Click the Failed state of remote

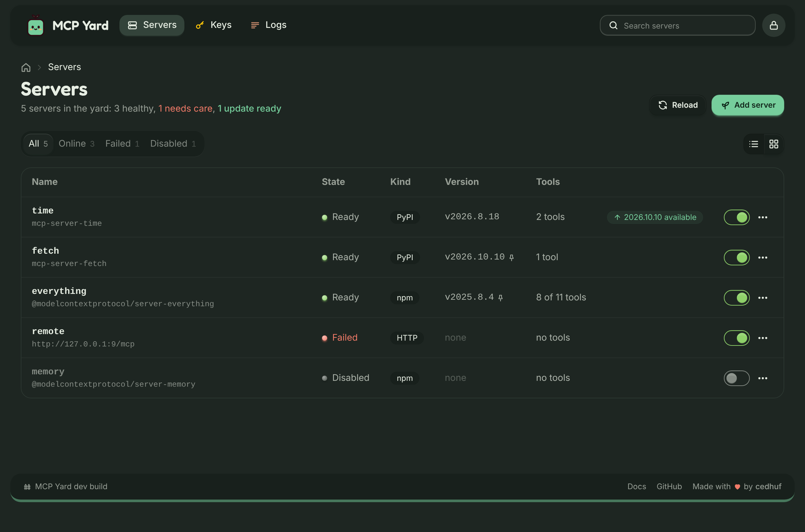[340, 338]
